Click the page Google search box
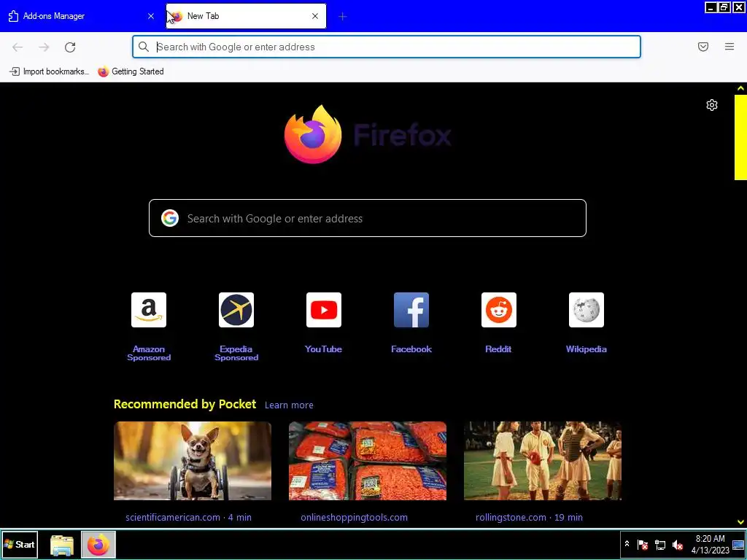The width and height of the screenshot is (747, 560). [368, 218]
